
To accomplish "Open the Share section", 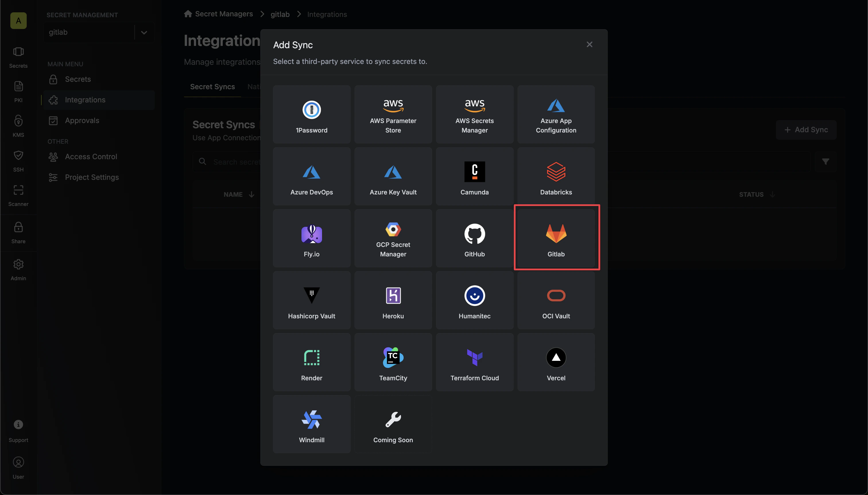I will point(18,233).
